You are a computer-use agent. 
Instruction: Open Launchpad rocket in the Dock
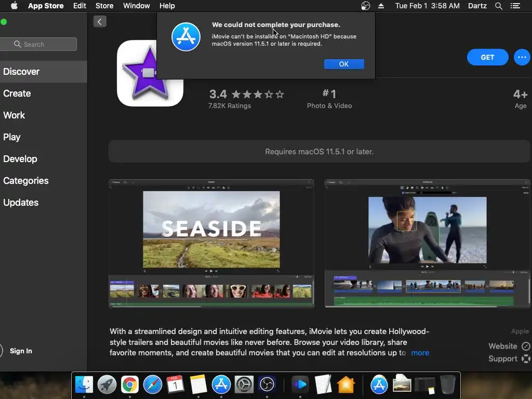click(107, 385)
